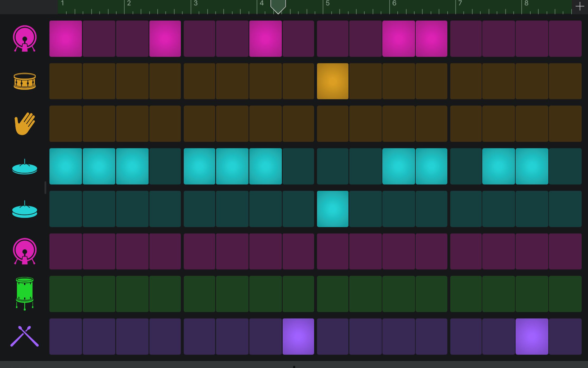Turn on step 12 in sticks row
This screenshot has height=368, width=588.
pyautogui.click(x=431, y=336)
